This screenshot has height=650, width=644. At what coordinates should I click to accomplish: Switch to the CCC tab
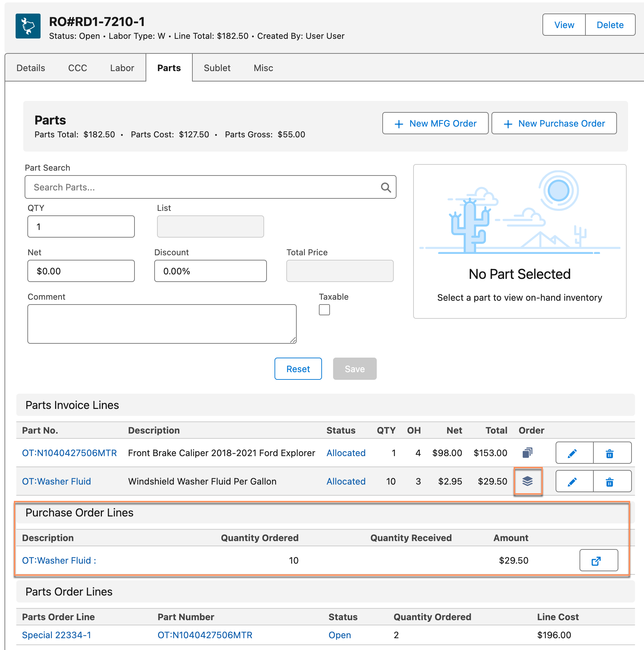(78, 68)
